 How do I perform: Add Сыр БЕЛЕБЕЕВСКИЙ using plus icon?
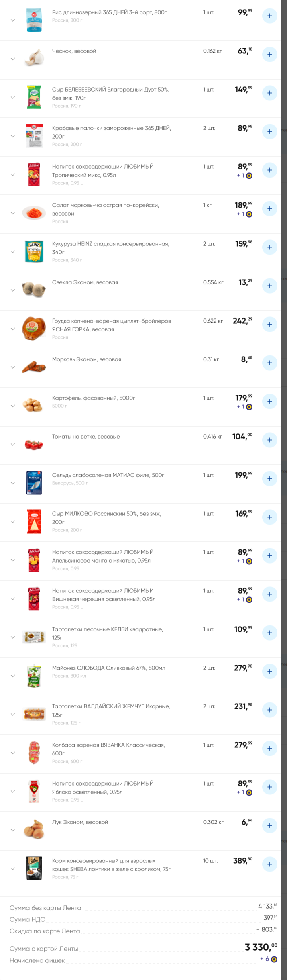pos(269,93)
